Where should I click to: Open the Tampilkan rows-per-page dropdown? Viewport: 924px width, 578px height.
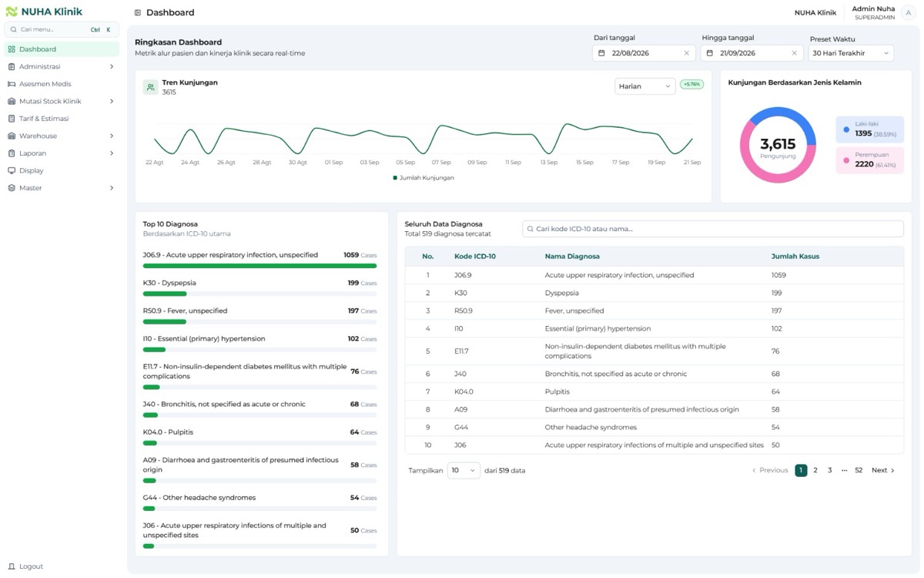coord(464,470)
